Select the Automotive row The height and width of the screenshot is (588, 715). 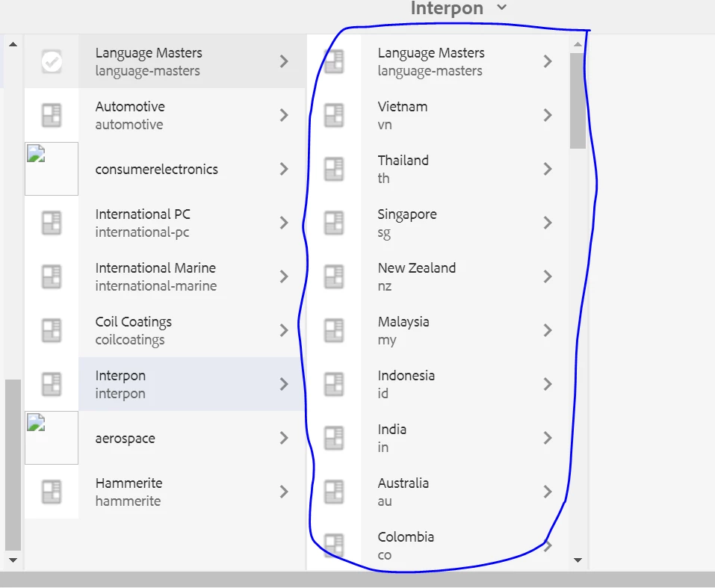tap(164, 115)
